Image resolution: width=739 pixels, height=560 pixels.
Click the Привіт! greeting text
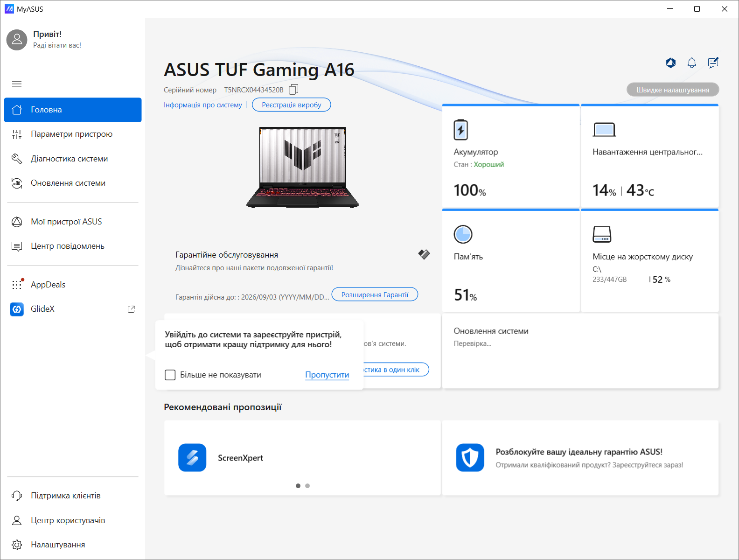coord(47,34)
